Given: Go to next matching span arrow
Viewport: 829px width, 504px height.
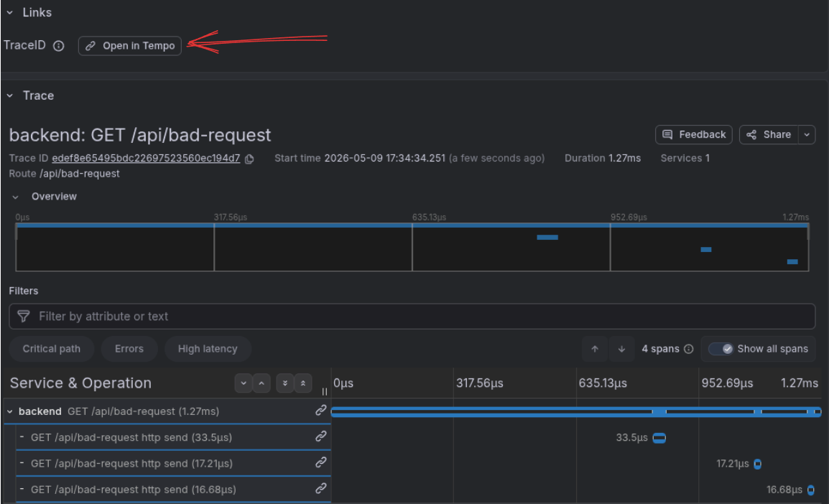Looking at the screenshot, I should point(622,349).
